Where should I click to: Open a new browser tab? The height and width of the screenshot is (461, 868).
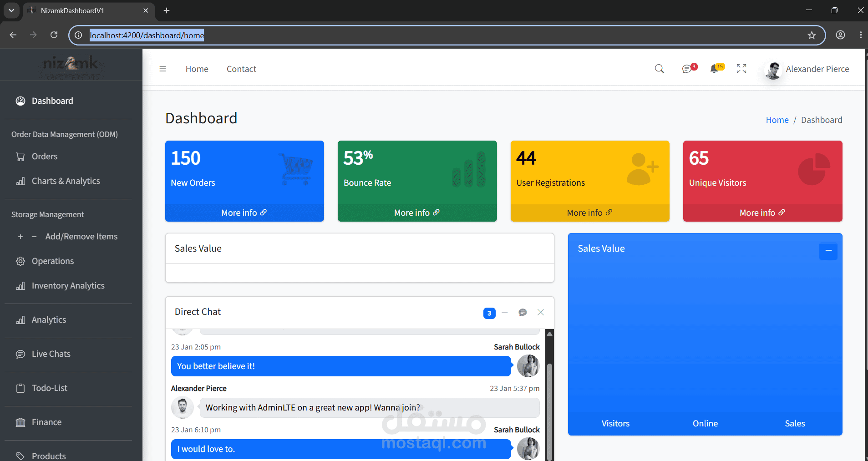click(167, 10)
